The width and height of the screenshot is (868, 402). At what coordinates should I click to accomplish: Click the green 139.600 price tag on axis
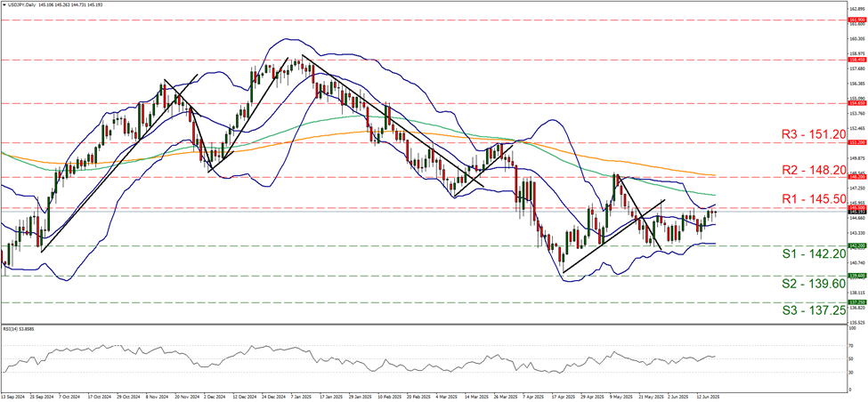[855, 276]
